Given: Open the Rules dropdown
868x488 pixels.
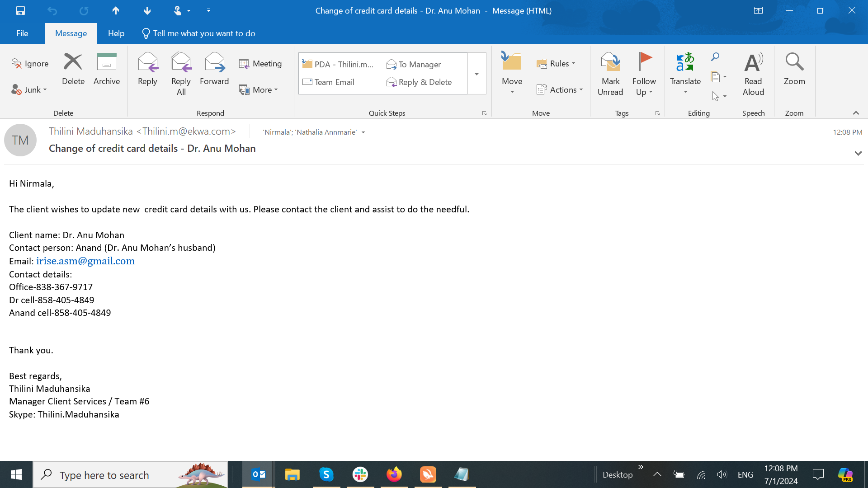Looking at the screenshot, I should (556, 64).
